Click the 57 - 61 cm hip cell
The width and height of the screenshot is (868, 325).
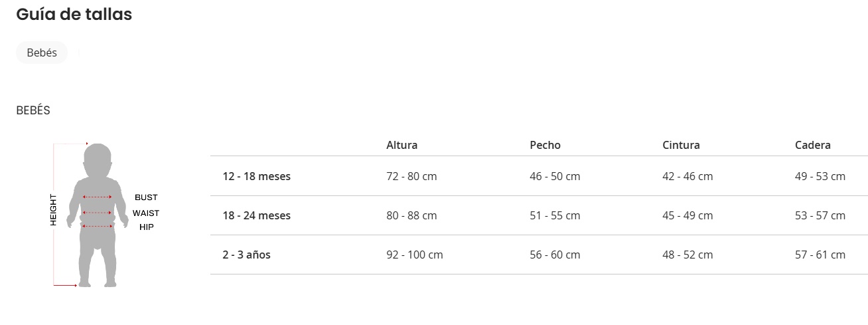click(x=820, y=255)
